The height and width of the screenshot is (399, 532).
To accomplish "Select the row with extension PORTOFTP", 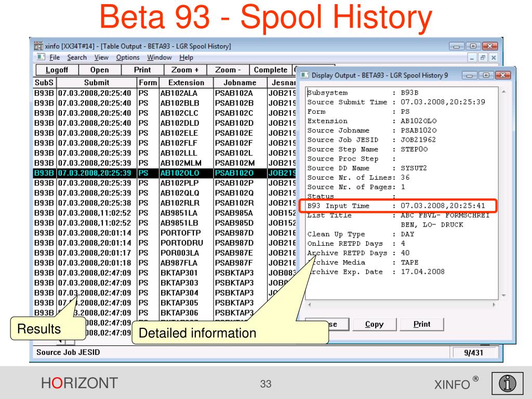I will (x=165, y=233).
